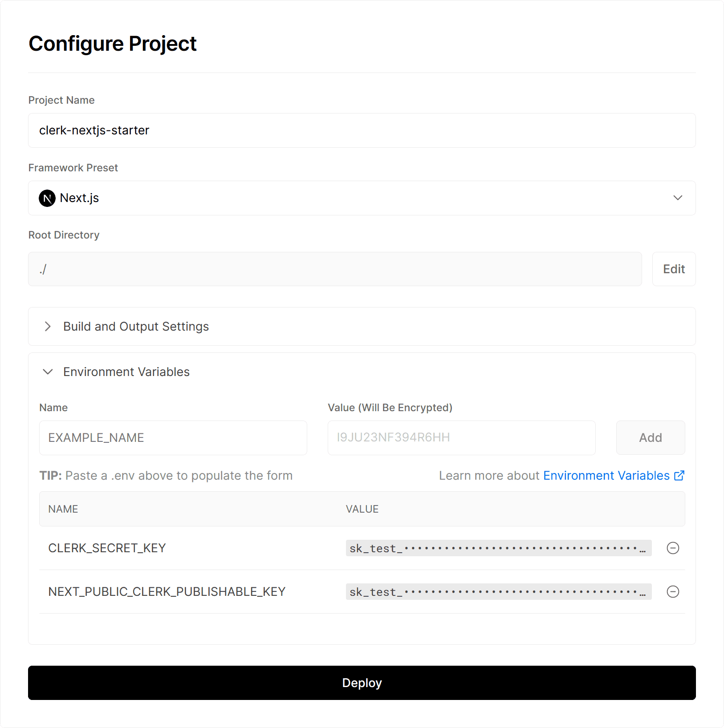Click the masked NEXT_PUBLIC_CLERK_PUBLISHABLE_KEY value
724x728 pixels.
[x=498, y=591]
